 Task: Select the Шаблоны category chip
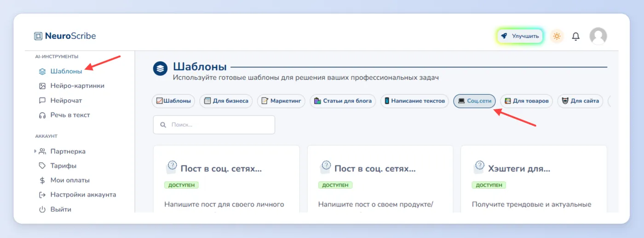[x=173, y=101]
